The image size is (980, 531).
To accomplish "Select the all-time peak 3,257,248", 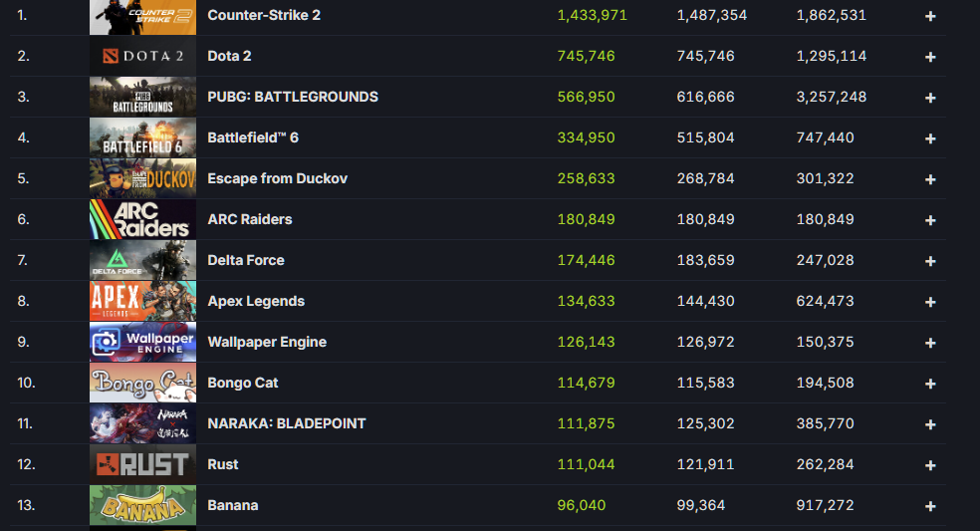I will click(x=832, y=97).
